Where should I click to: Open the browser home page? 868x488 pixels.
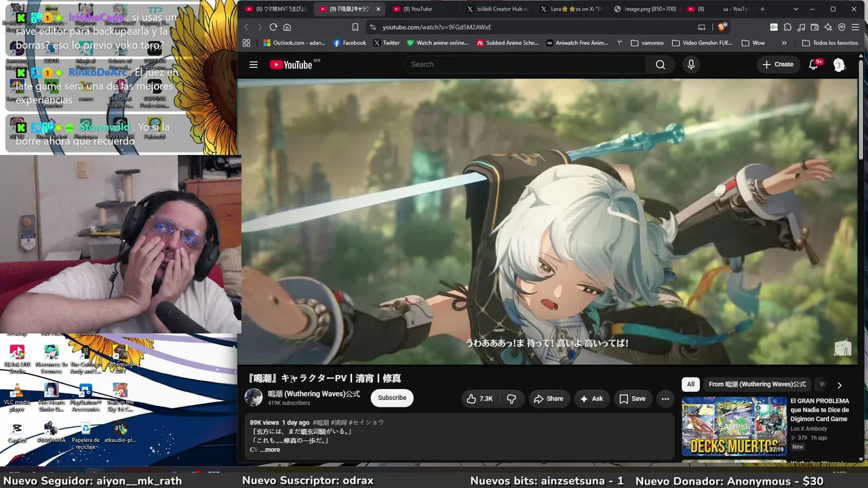click(x=288, y=27)
